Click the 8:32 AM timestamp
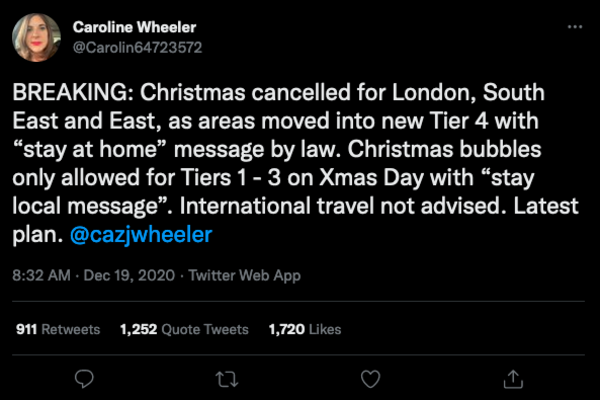The height and width of the screenshot is (400, 600). [x=40, y=275]
